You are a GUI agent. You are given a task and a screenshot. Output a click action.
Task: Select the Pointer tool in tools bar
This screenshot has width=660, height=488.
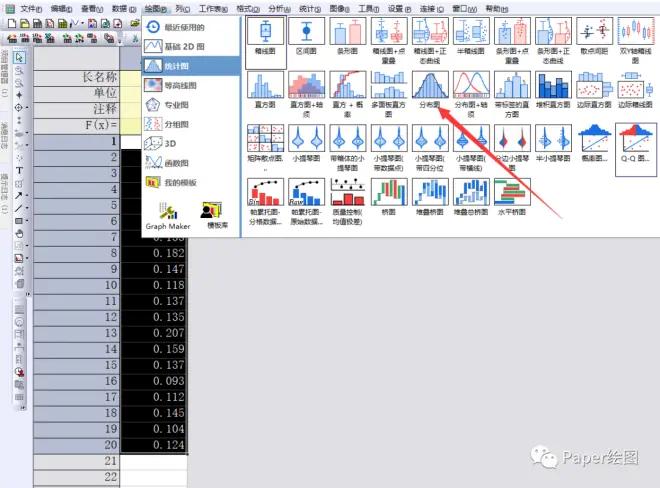pos(19,57)
